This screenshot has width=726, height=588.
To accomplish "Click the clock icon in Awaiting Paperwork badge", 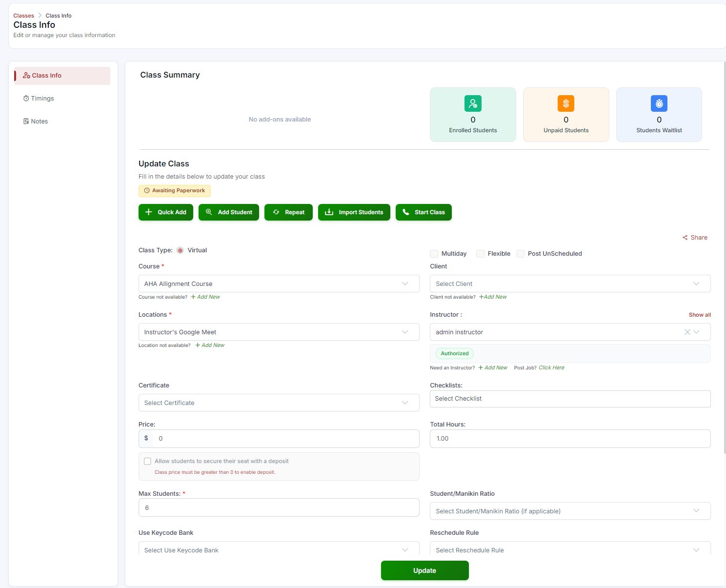I will 147,191.
